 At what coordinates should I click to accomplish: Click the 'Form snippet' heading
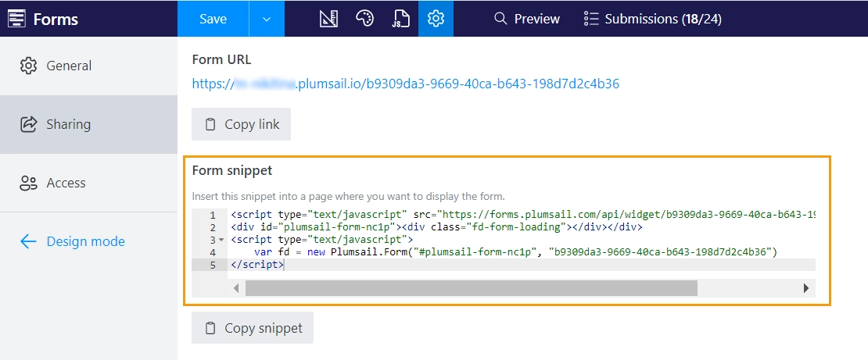click(232, 170)
